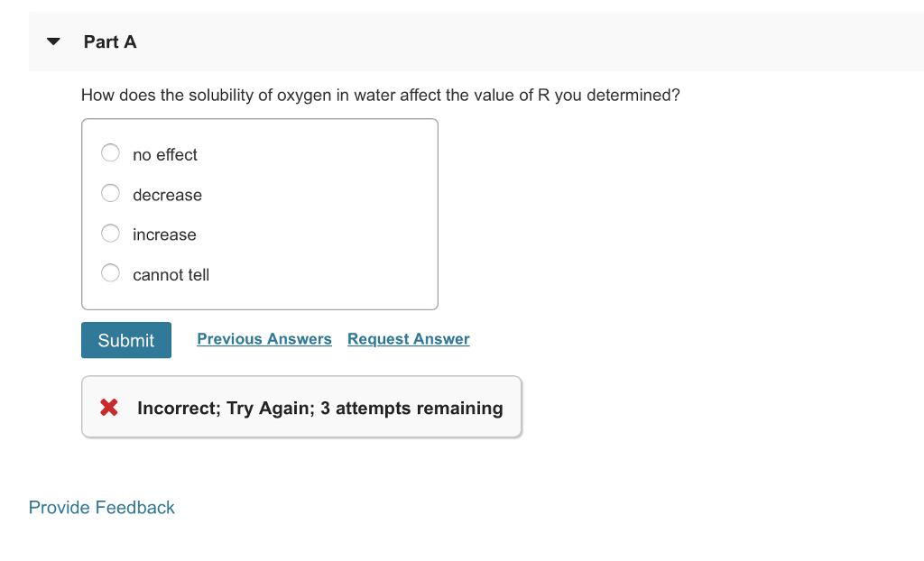Image resolution: width=924 pixels, height=561 pixels.
Task: Choose the 'increase' answer
Action: tap(110, 233)
